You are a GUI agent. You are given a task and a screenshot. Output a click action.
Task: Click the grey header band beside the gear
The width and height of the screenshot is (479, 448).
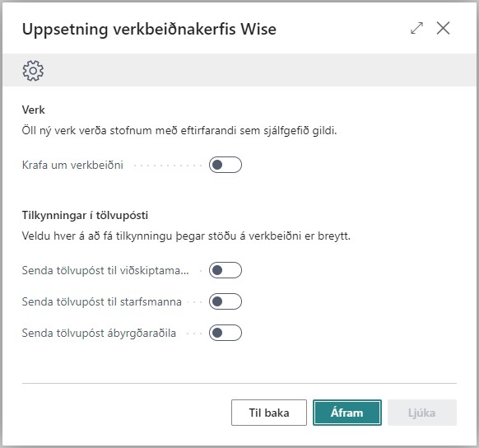tap(259, 70)
